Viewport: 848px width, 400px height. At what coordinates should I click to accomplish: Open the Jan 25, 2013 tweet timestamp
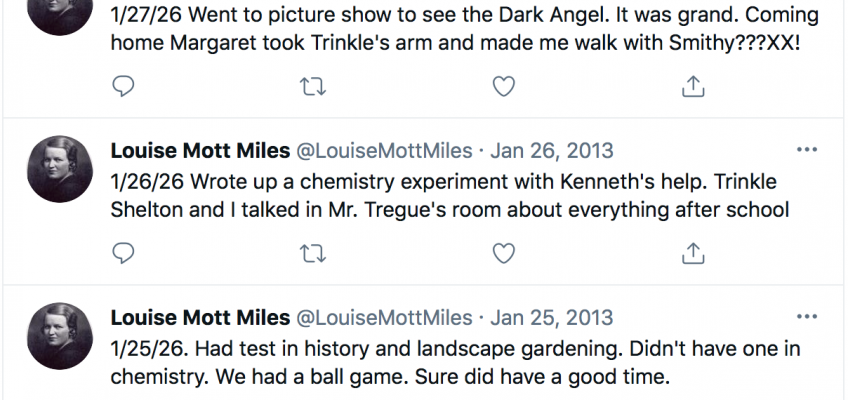[550, 318]
